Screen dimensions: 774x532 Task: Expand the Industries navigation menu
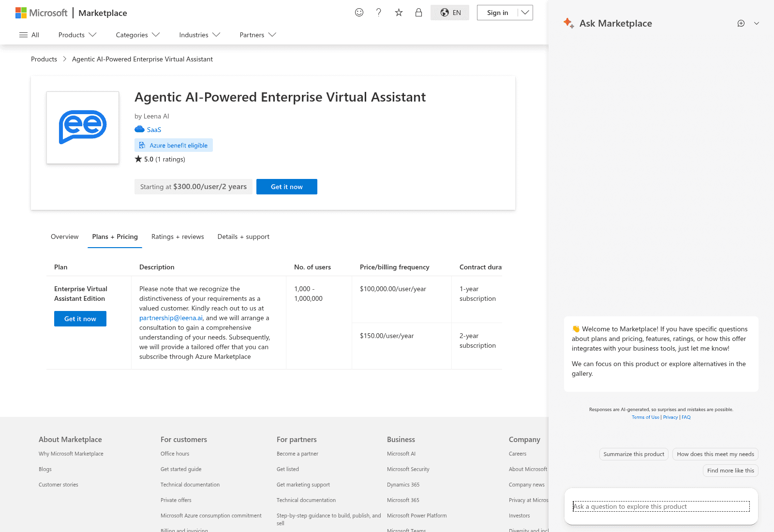tap(200, 35)
